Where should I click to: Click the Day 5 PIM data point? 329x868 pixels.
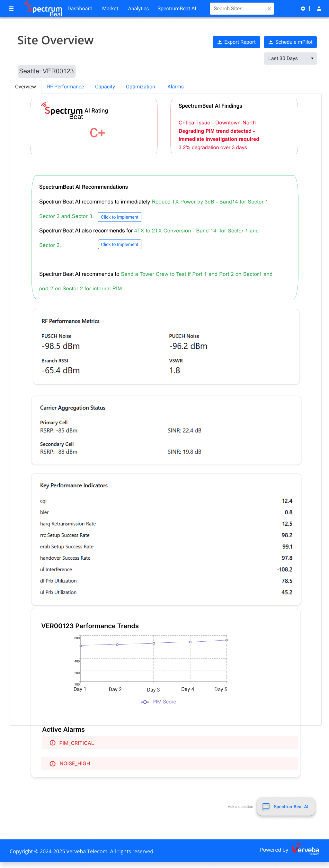[x=227, y=640]
